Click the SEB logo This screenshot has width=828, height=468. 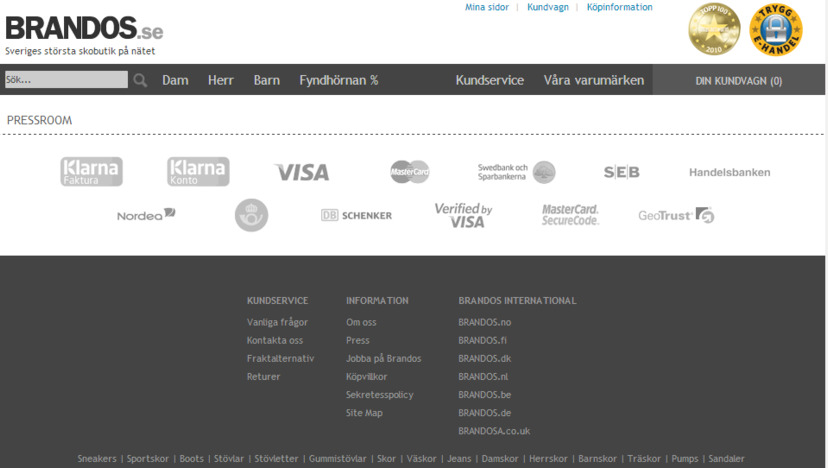pos(622,172)
